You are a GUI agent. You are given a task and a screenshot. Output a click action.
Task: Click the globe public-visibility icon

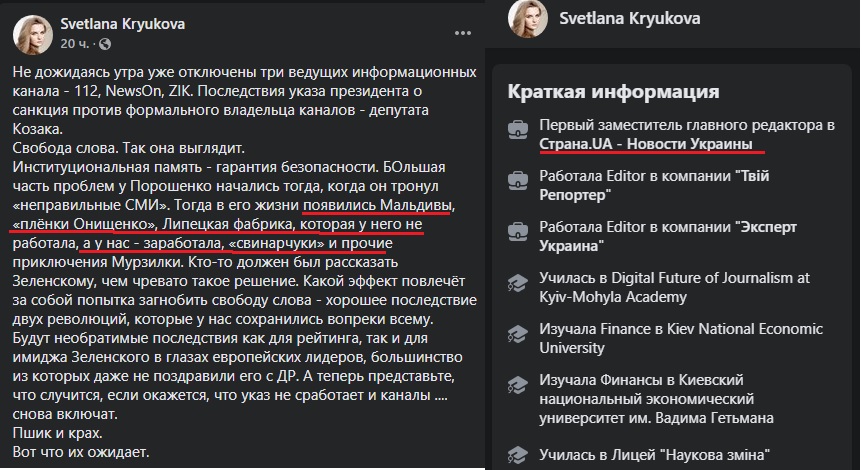[x=105, y=44]
